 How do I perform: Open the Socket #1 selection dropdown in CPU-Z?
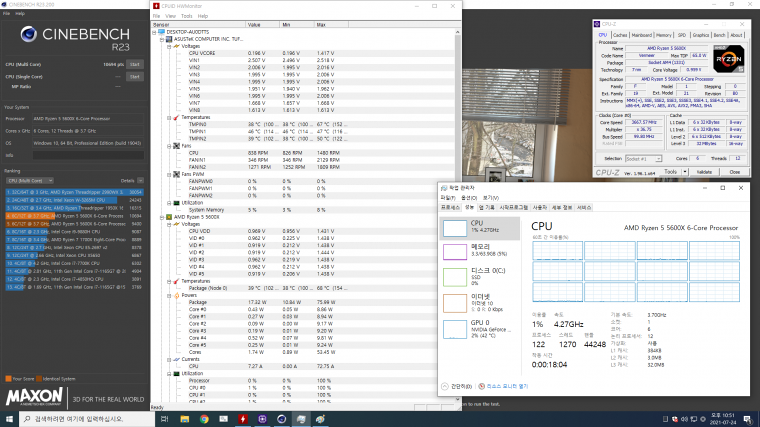pyautogui.click(x=643, y=158)
